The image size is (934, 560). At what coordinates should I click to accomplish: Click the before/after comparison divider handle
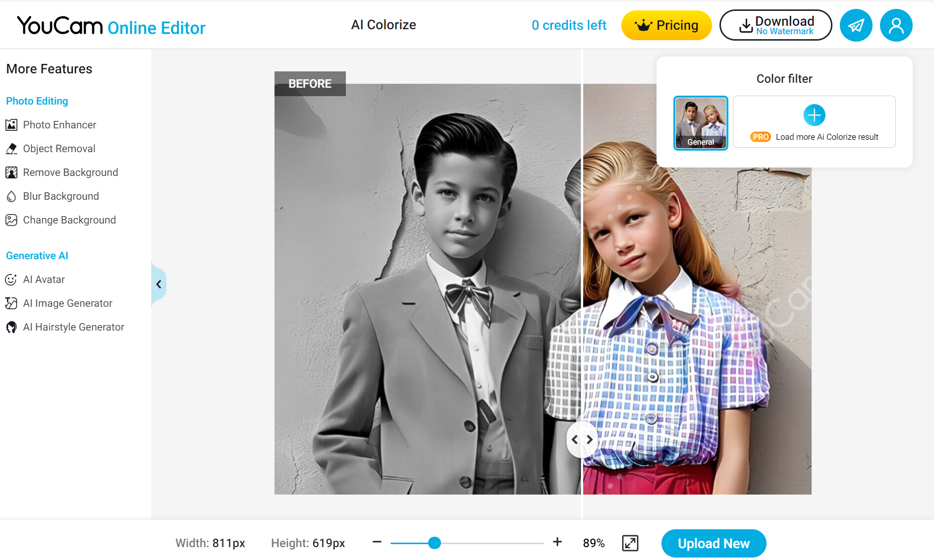(x=582, y=440)
